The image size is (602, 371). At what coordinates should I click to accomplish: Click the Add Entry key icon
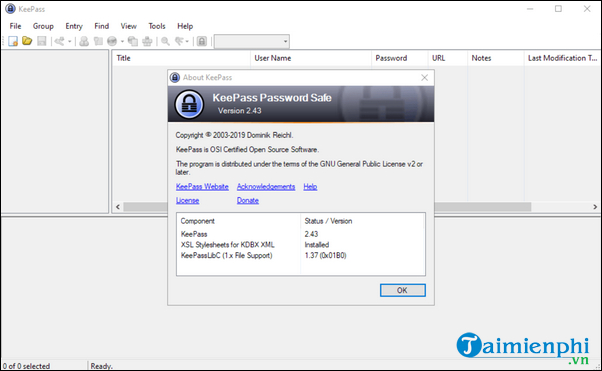coord(59,41)
